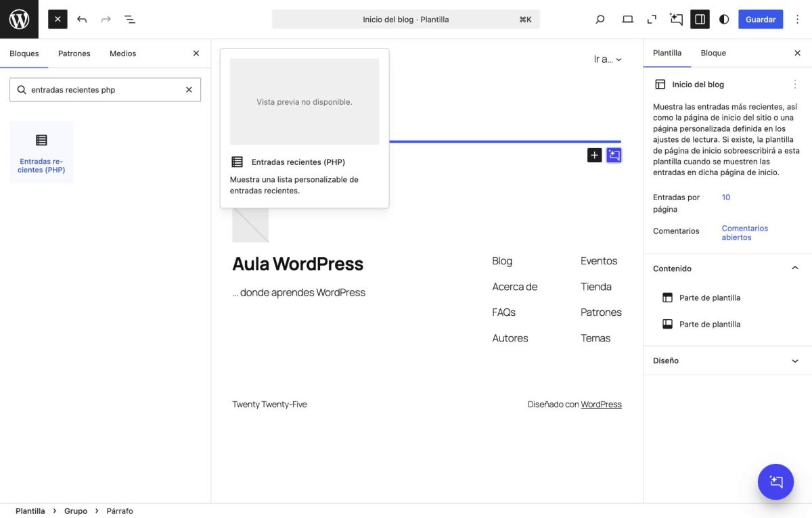This screenshot has width=812, height=518.
Task: Expand the Diseño section
Action: (x=794, y=360)
